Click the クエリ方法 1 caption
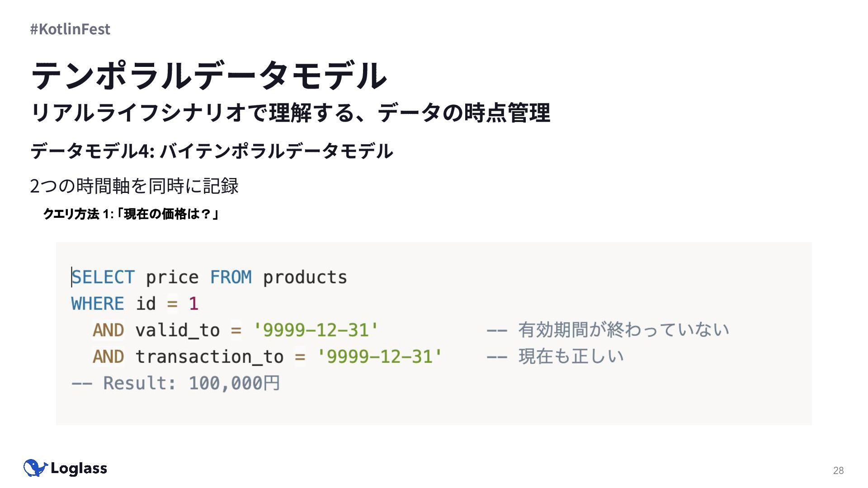868x488 pixels. pos(131,214)
